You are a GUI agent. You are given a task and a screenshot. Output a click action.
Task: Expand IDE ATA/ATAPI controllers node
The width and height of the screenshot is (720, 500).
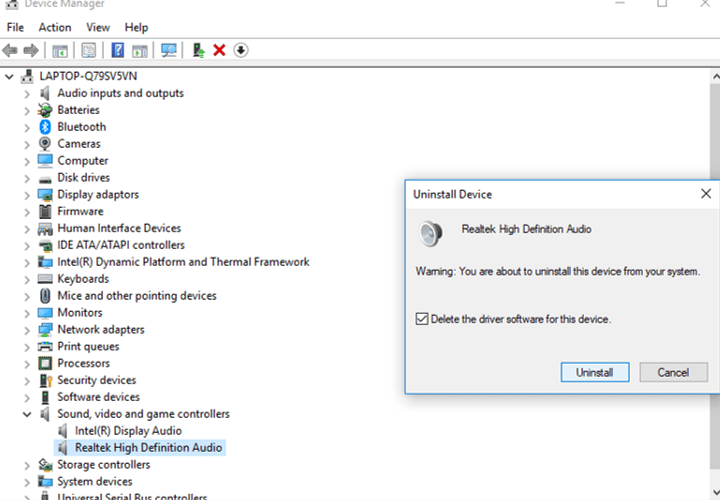[x=27, y=246]
